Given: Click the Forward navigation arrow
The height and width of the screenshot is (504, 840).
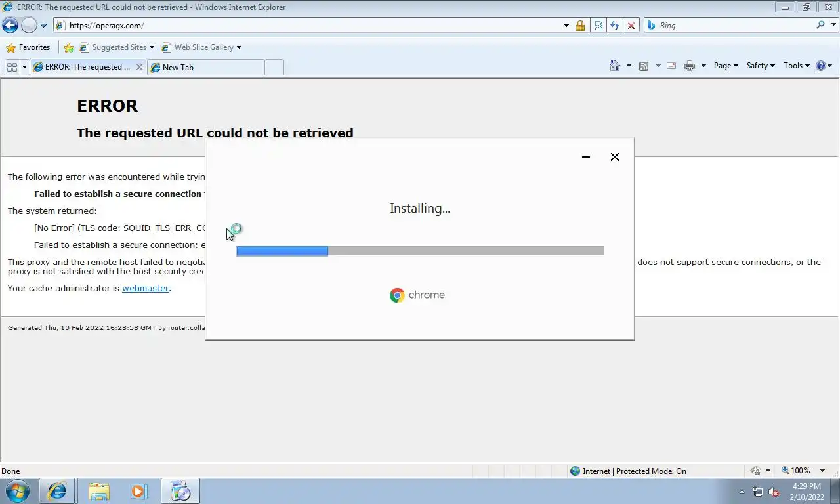Looking at the screenshot, I should click(29, 26).
